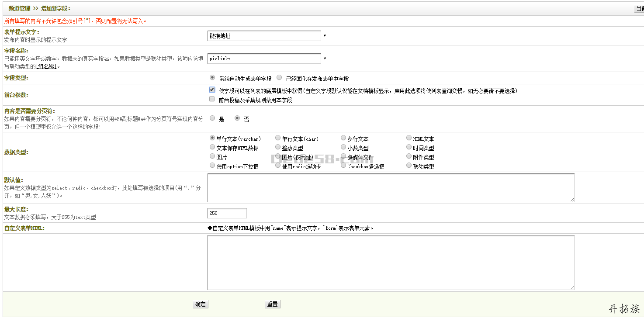Choose 否 for pagination needed
Viewport: 644px width, 318px height.
(237, 118)
